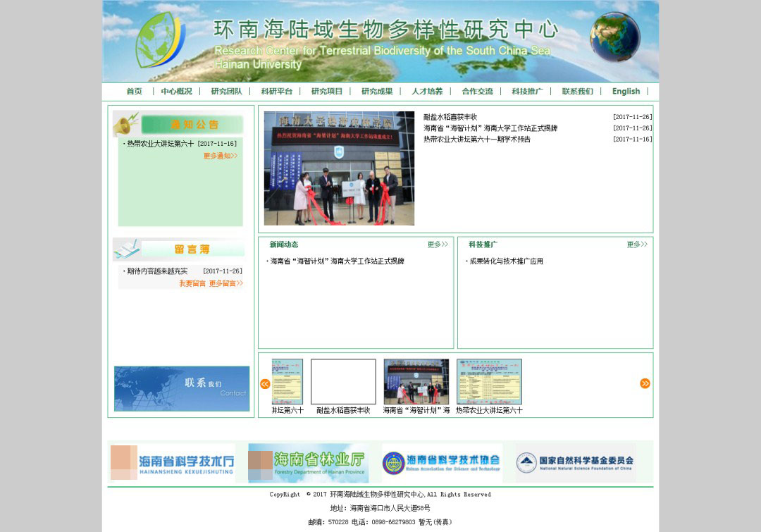Open 成果转化与技术推广应用 article
The height and width of the screenshot is (532, 761).
(506, 261)
